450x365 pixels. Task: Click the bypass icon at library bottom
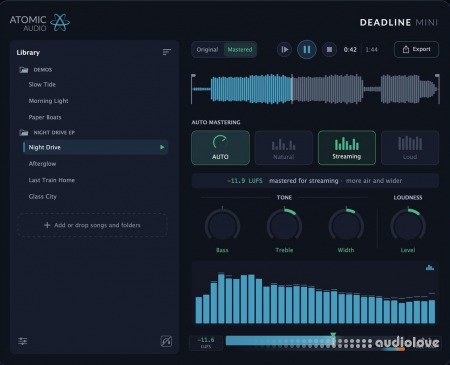point(166,341)
